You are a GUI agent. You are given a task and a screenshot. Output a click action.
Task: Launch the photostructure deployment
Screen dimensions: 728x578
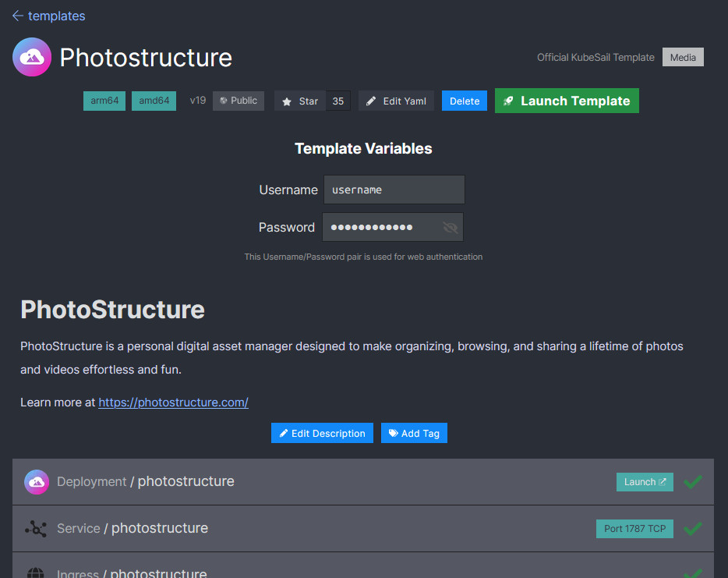[x=645, y=482]
